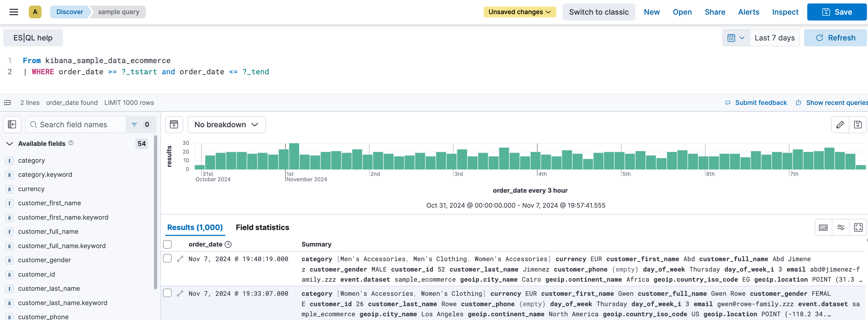Select all rows with the header checkbox
Image resolution: width=868 pixels, height=320 pixels.
[x=168, y=244]
